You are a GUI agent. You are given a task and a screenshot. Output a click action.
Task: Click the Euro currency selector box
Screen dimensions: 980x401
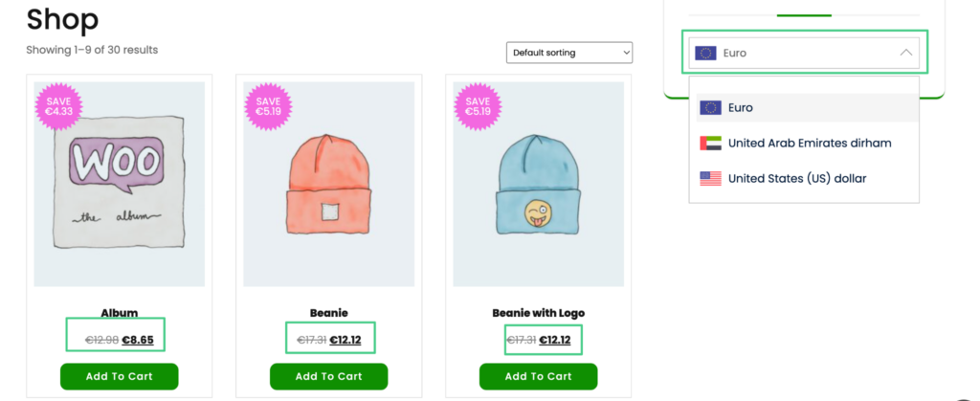pos(804,54)
